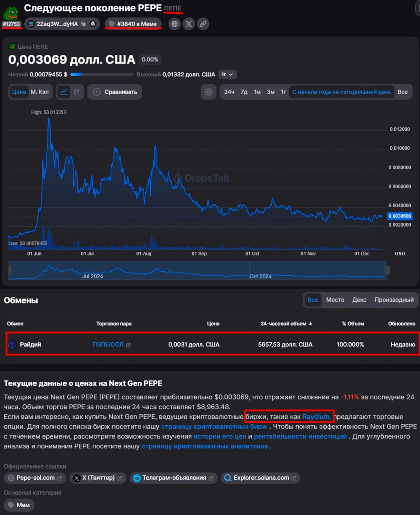Image resolution: width=420 pixels, height=515 pixels.
Task: Select the 1м time range
Action: pos(257,92)
